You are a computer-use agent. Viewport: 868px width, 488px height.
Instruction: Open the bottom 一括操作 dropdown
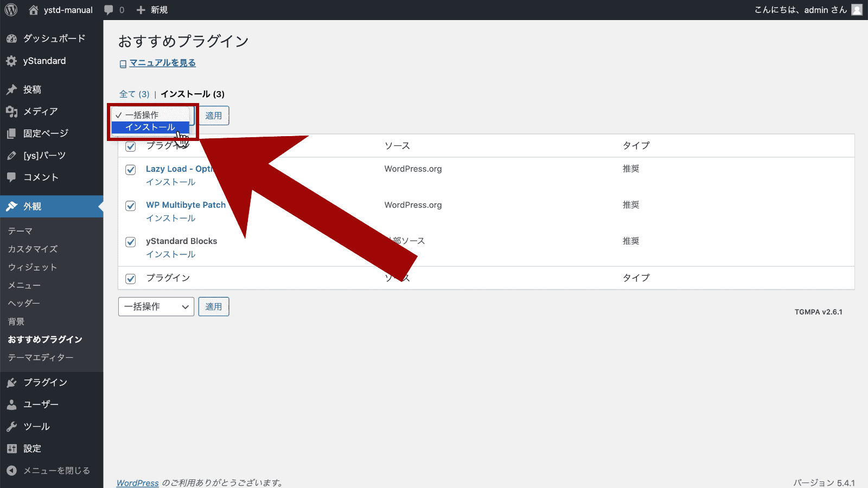pos(156,307)
